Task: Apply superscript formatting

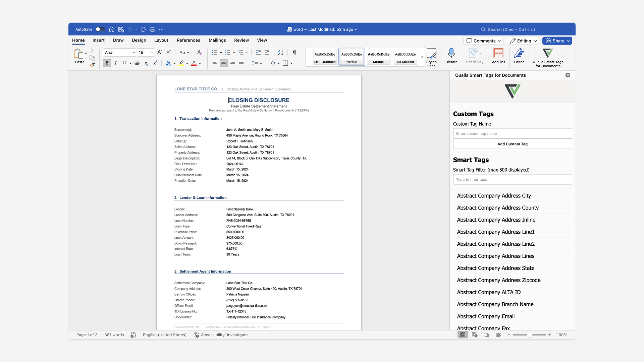Action: tap(155, 63)
